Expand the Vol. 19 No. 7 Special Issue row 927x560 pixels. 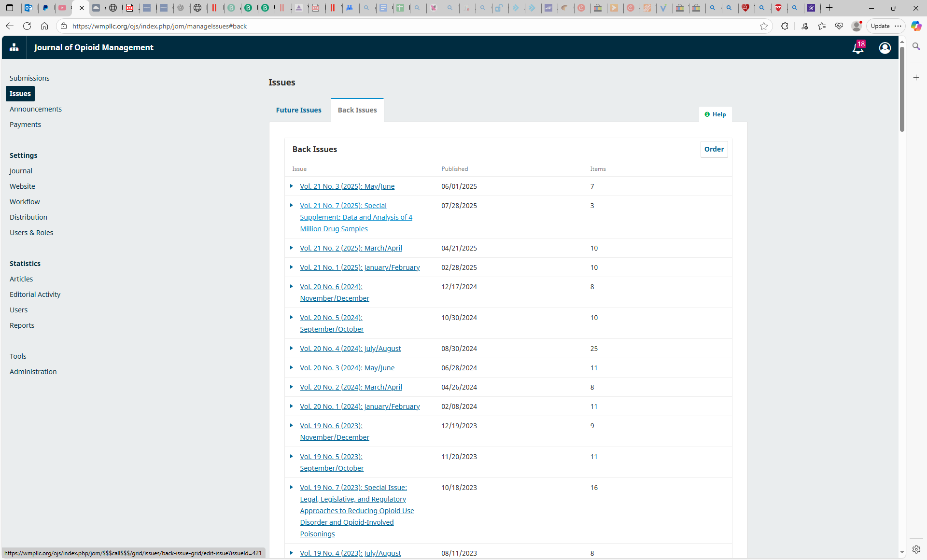(x=292, y=487)
